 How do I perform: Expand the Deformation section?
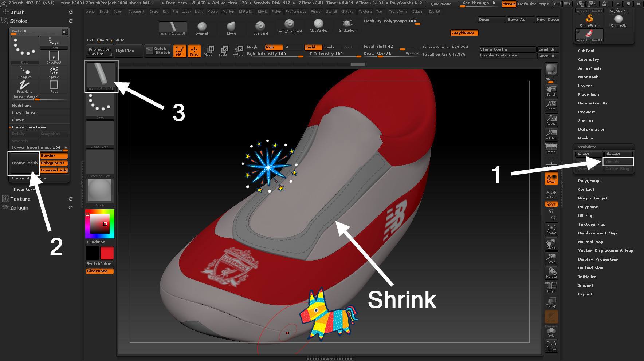592,130
